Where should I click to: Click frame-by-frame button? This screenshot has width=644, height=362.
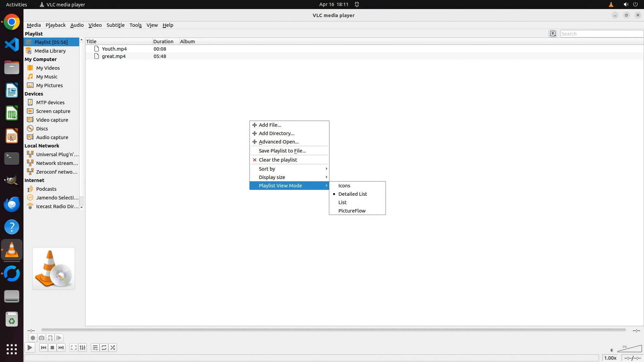59,338
